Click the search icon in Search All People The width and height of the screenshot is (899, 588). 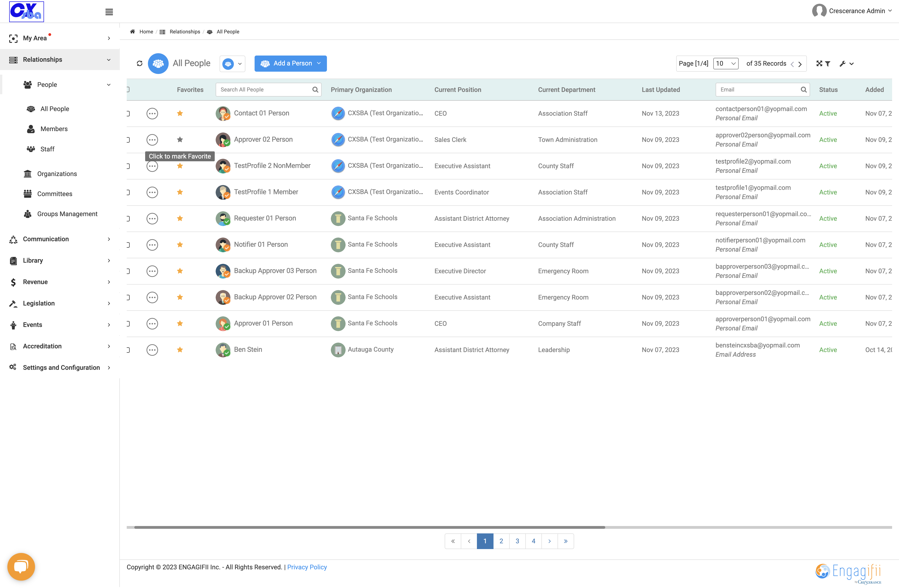coord(315,89)
